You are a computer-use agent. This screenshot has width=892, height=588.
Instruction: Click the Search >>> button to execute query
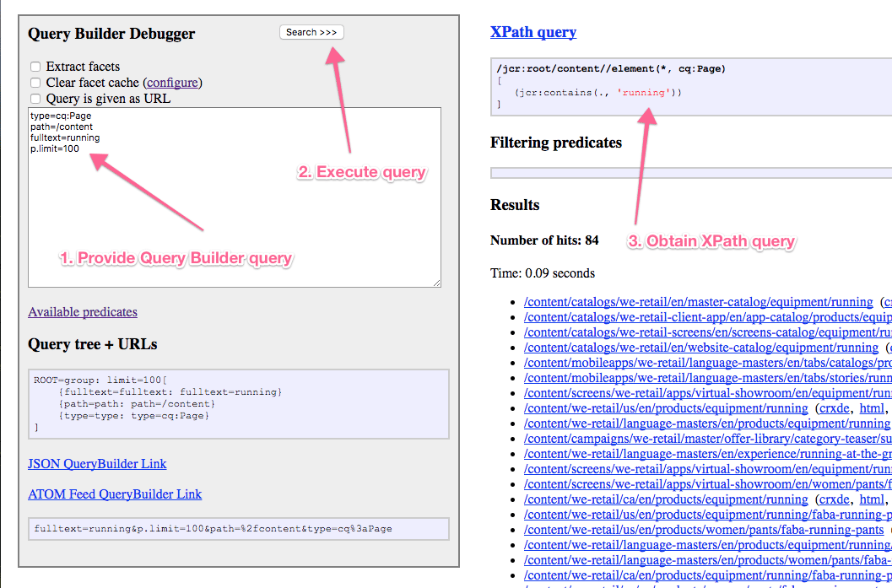tap(311, 31)
